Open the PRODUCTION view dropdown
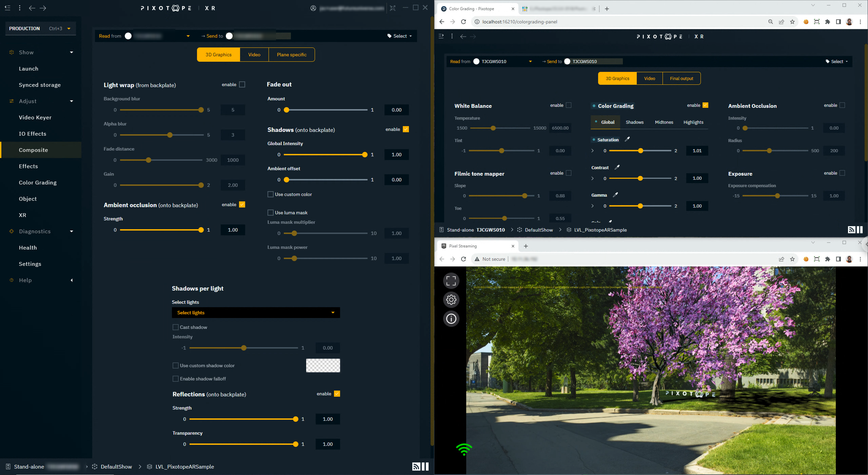Screen dimensions: 868x475 tap(69, 29)
